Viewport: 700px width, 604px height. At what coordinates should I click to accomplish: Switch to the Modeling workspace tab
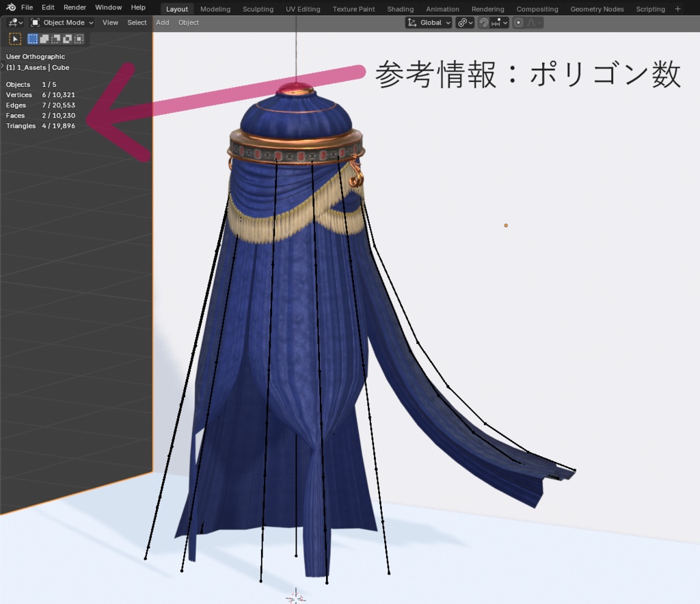(x=215, y=9)
